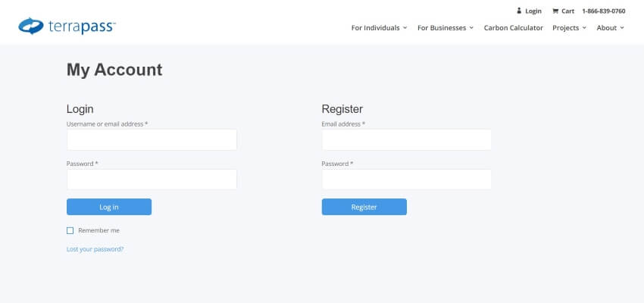Expand the For Individuals chevron

tap(405, 28)
